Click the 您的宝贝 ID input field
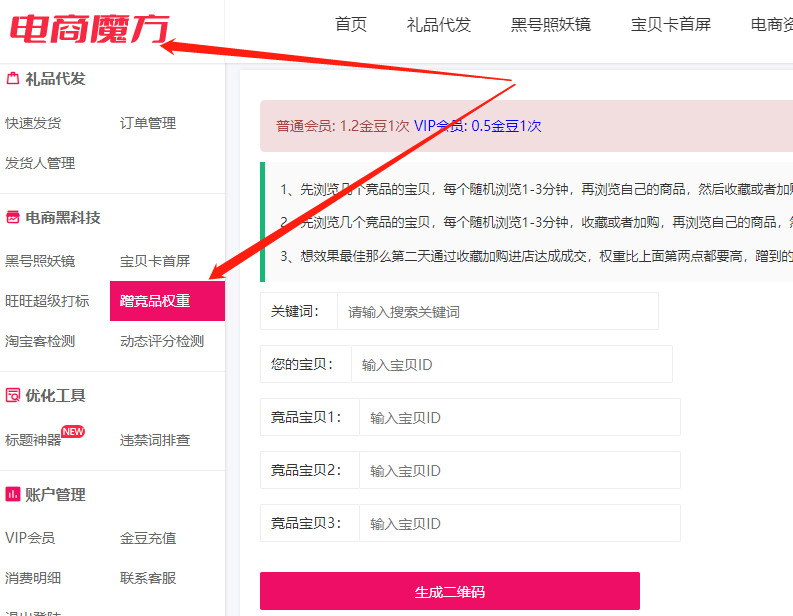The image size is (793, 616). click(x=512, y=364)
